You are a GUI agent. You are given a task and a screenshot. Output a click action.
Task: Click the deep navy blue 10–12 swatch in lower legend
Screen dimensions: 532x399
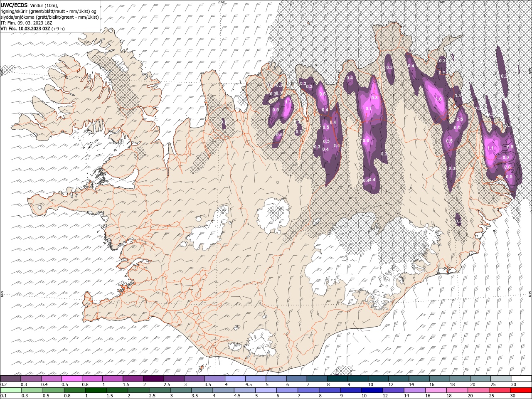(x=372, y=390)
